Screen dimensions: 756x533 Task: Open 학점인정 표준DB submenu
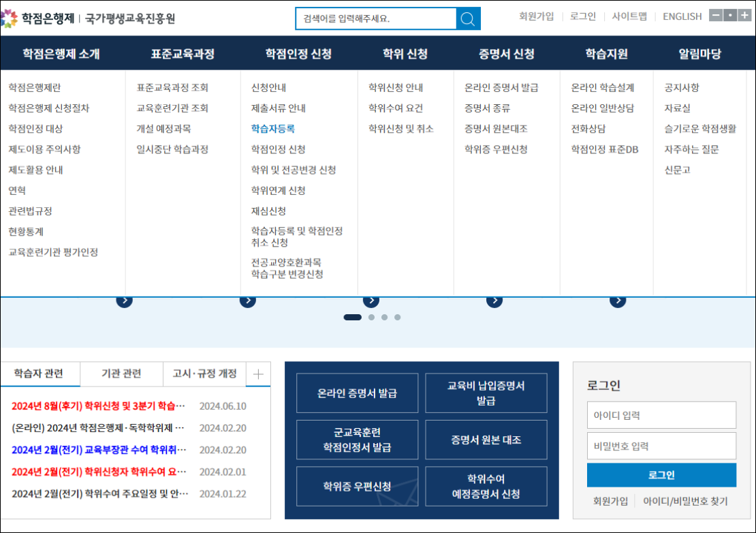pos(605,149)
